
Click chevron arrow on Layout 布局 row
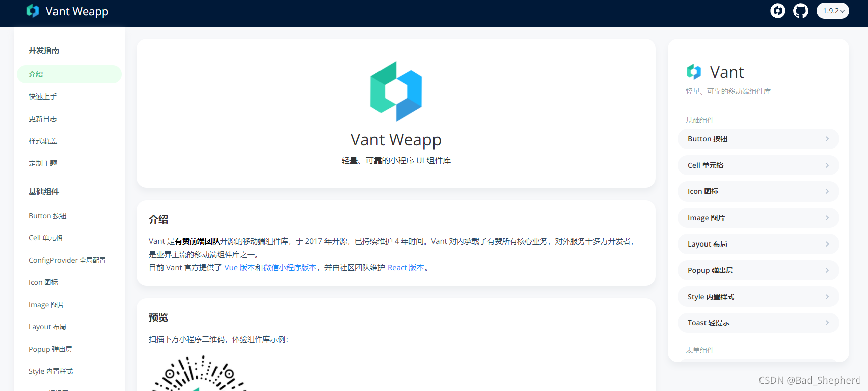point(827,244)
